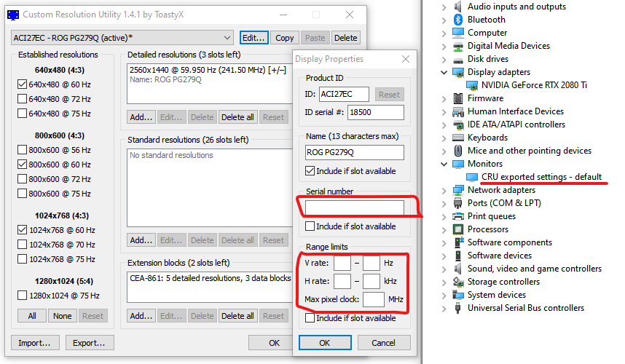Click the Processors category icon

coord(458,229)
